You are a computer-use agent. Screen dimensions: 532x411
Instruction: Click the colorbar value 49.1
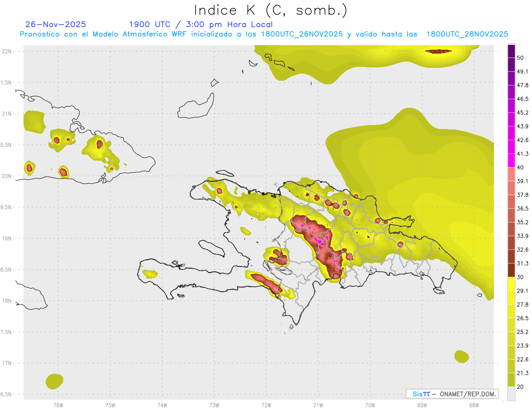[x=523, y=71]
